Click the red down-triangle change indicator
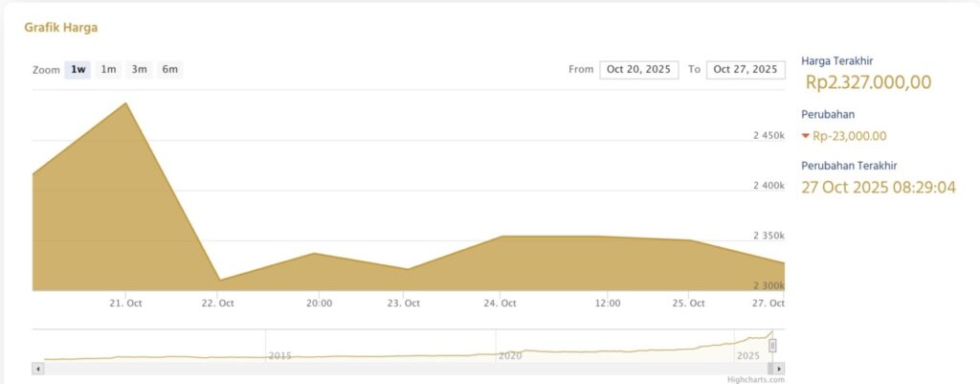Screen dimensions: 980x384 click(x=805, y=136)
